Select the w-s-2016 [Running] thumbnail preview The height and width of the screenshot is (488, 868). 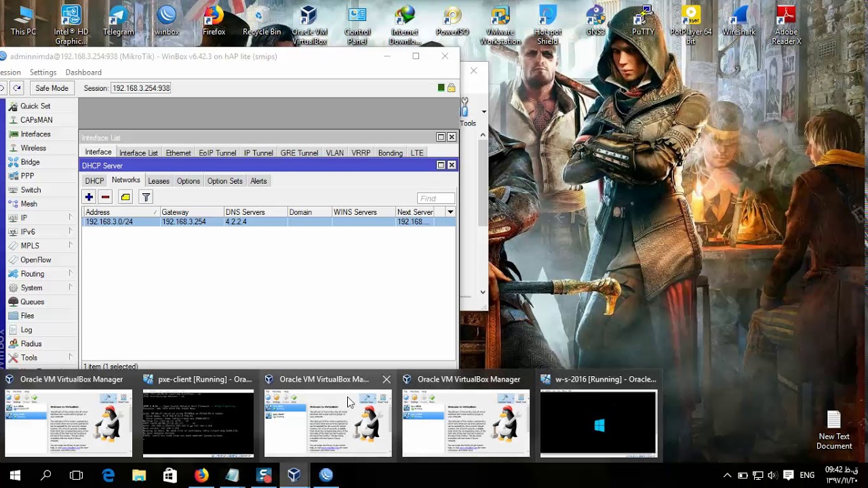[x=598, y=424]
